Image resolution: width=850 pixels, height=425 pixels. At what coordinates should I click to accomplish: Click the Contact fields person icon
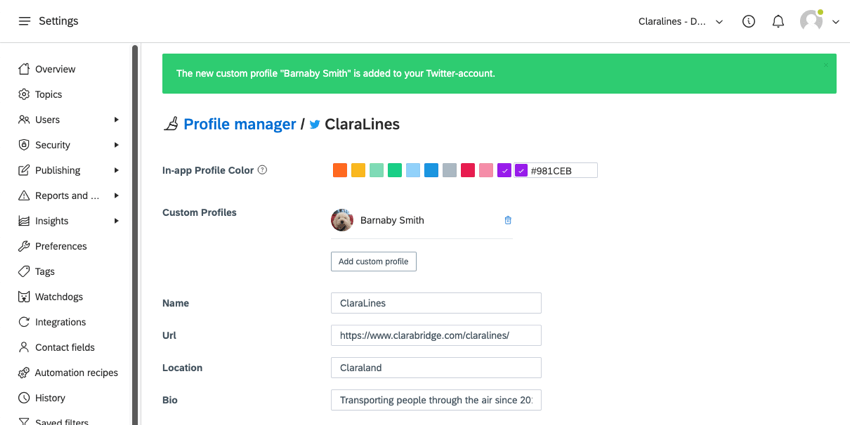[23, 347]
